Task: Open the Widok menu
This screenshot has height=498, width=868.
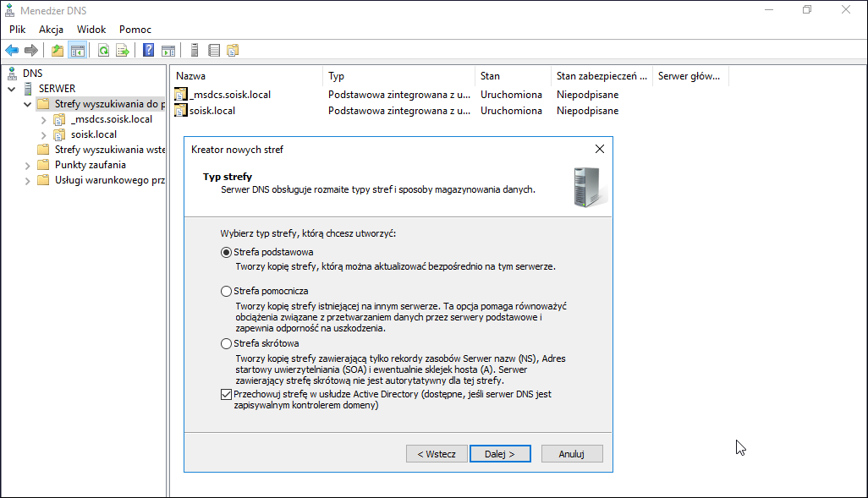Action: point(91,30)
